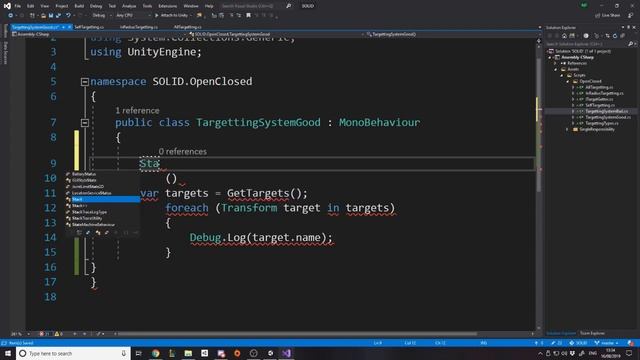Click the Save All toolbar icon
640x360 pixels.
[58, 16]
